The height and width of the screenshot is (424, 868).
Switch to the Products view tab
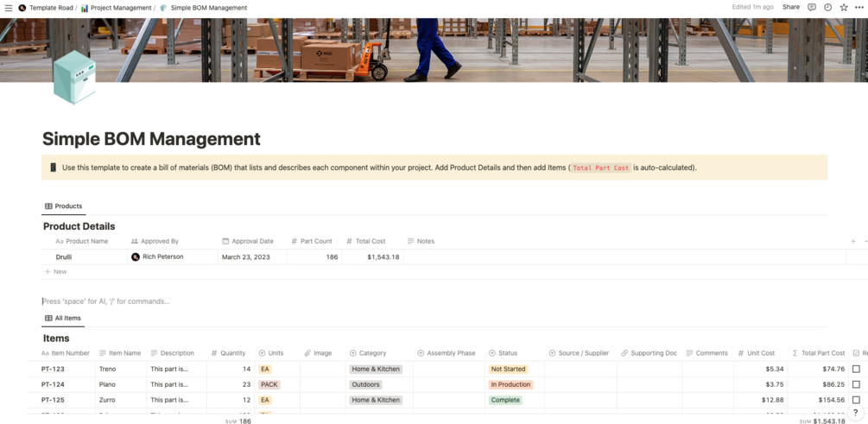(64, 206)
